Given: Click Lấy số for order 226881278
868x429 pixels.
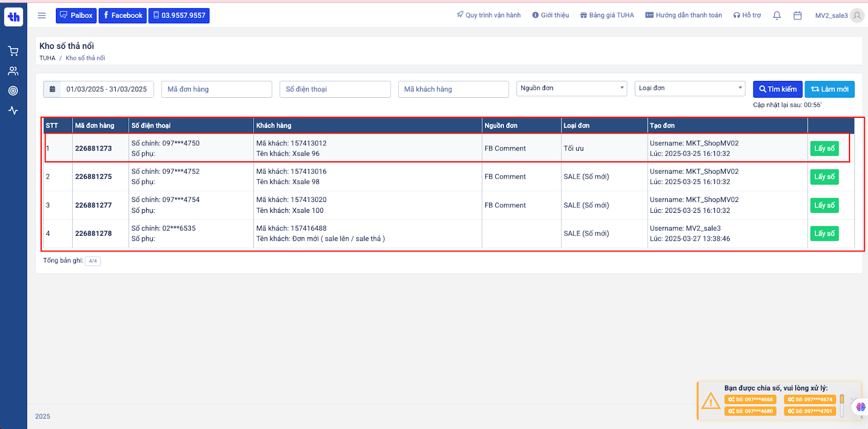Looking at the screenshot, I should (x=825, y=234).
